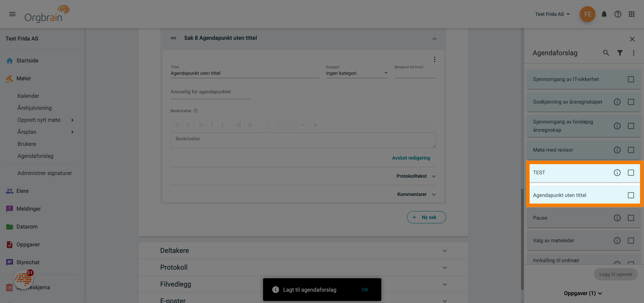Expand the Årsplan submenu
The image size is (644, 303).
click(x=72, y=132)
